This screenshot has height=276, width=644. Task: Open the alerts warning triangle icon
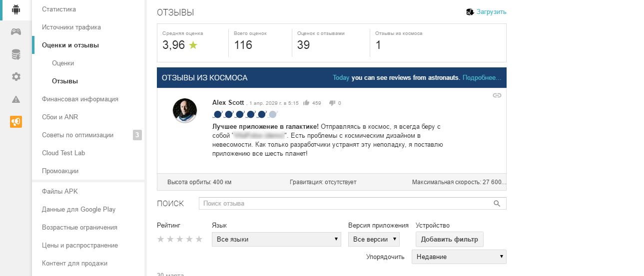tap(16, 99)
